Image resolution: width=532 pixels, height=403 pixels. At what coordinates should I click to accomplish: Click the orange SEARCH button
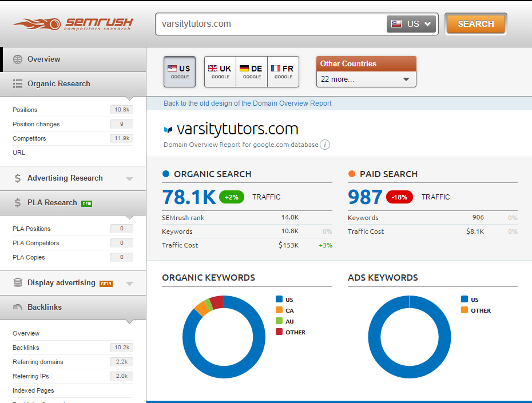pos(476,24)
